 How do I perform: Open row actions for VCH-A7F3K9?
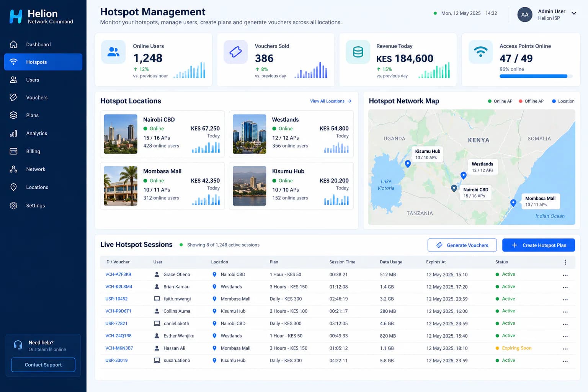pyautogui.click(x=565, y=275)
